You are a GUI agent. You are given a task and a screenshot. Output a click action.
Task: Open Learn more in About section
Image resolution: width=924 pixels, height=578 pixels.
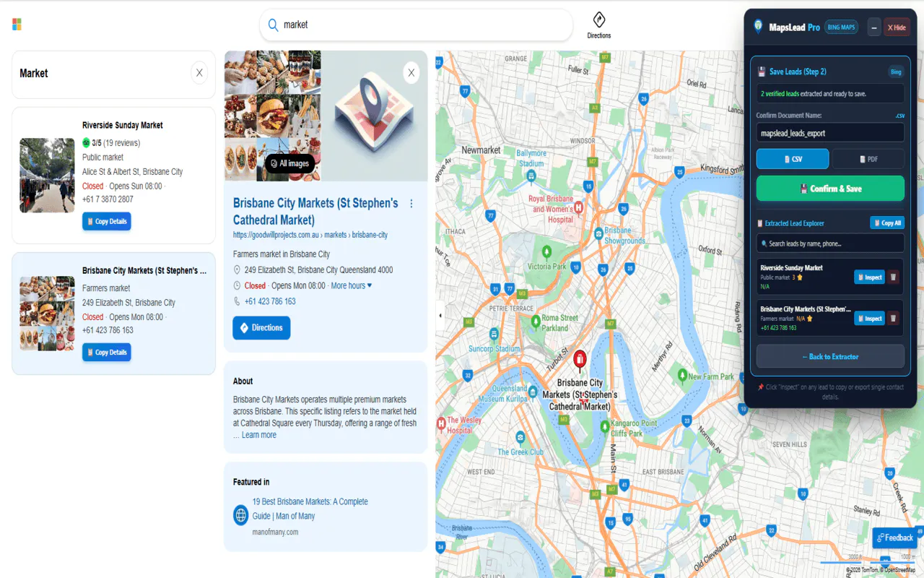(259, 435)
